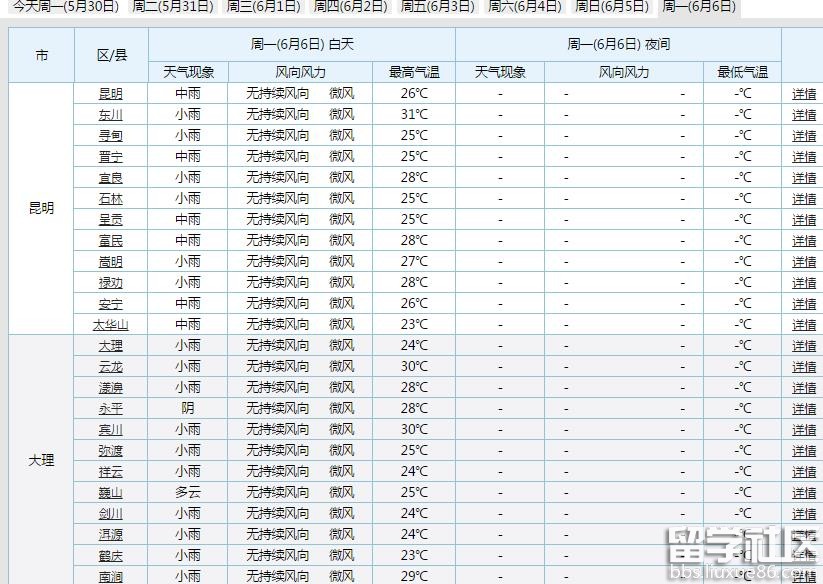Click 详情 in the 禄劝 row

click(804, 283)
